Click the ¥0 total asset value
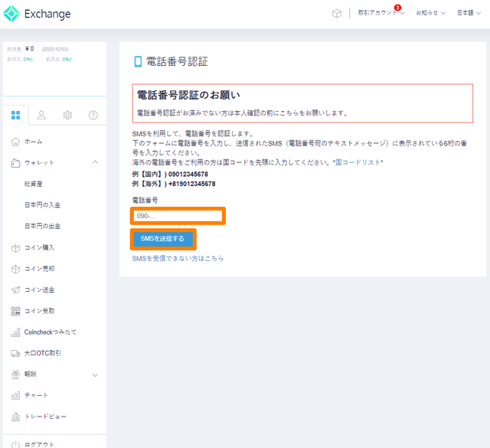 click(30, 48)
